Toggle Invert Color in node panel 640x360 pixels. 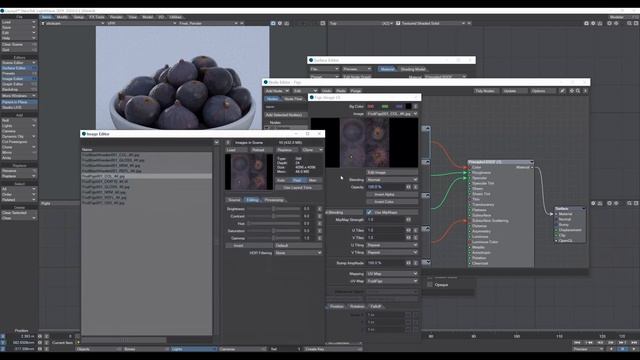coord(392,202)
